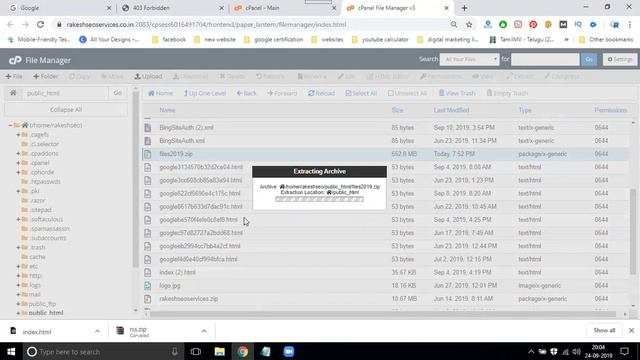Open the HTML Editor tool
This screenshot has height=360, width=640.
tap(387, 76)
